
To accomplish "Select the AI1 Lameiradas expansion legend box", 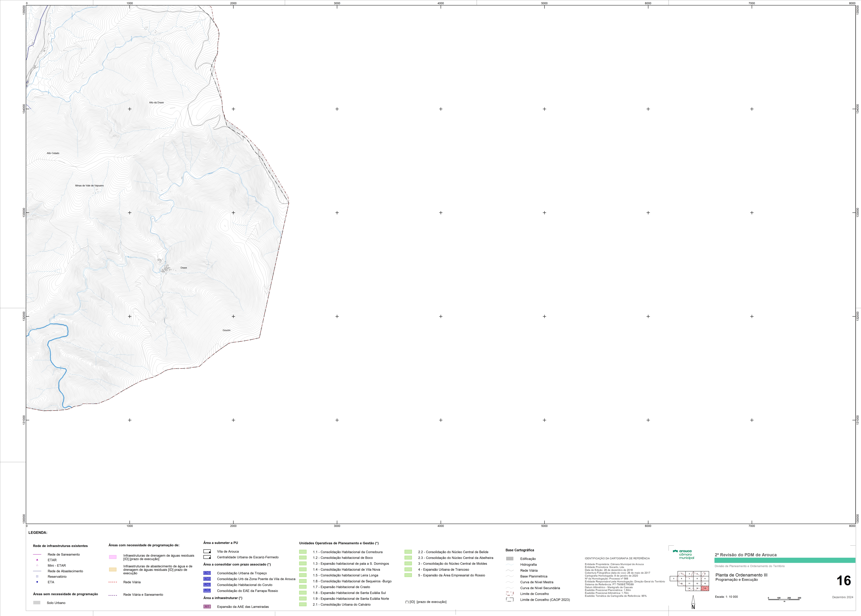I will 207,607.
